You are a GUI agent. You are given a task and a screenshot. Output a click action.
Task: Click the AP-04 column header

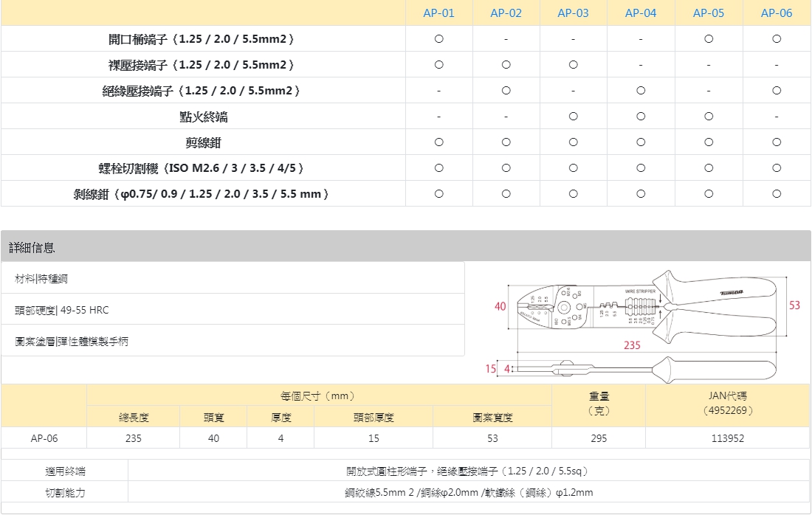click(641, 13)
